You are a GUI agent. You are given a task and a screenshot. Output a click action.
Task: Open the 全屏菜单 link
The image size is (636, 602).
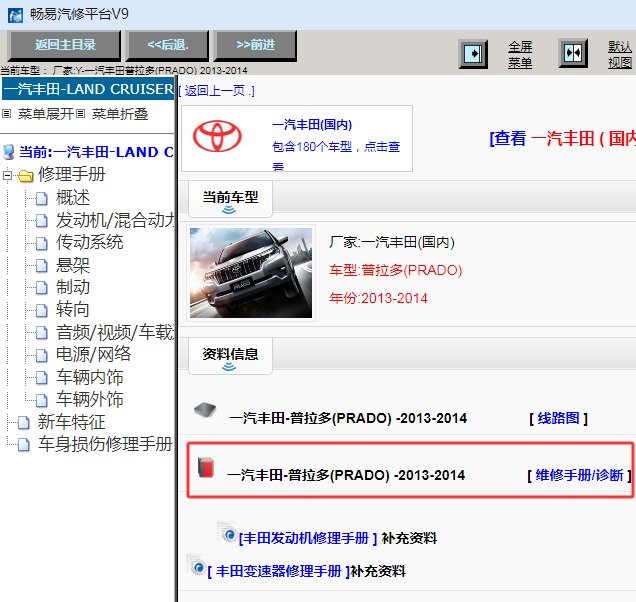coord(520,54)
